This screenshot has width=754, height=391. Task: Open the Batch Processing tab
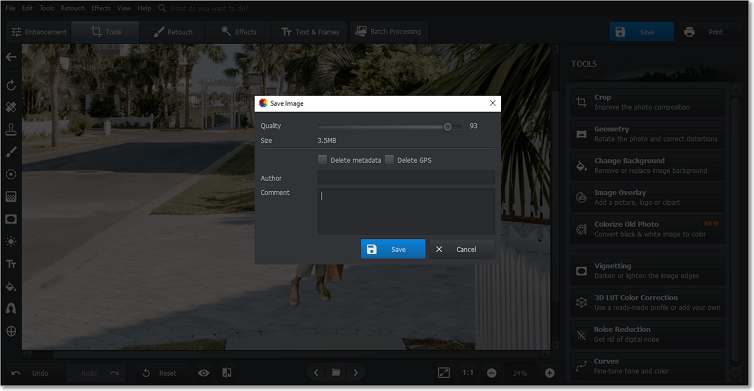tap(389, 32)
